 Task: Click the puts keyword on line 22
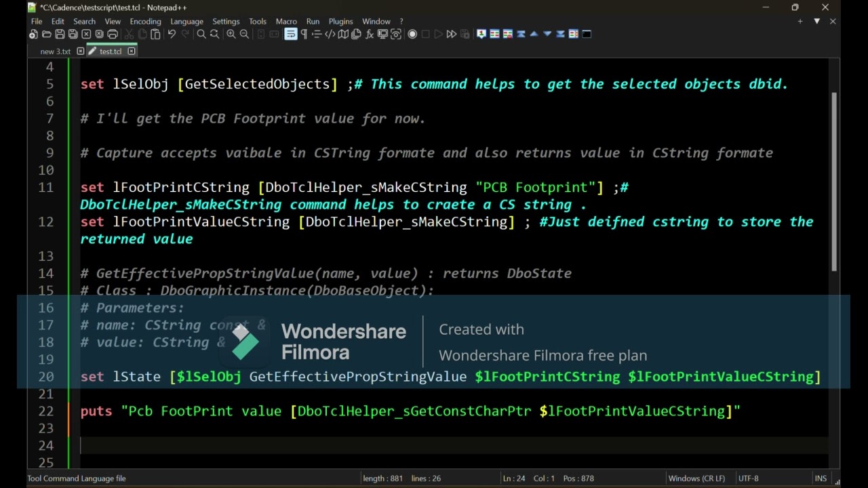[96, 411]
